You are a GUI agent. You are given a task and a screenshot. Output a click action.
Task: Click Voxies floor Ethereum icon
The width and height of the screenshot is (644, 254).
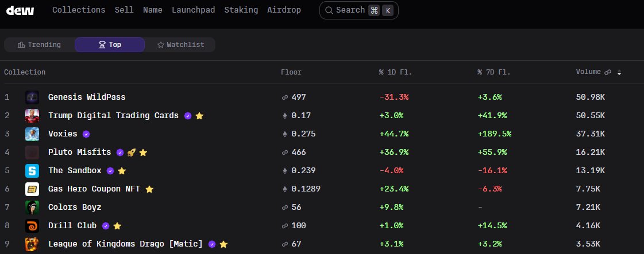(x=284, y=134)
